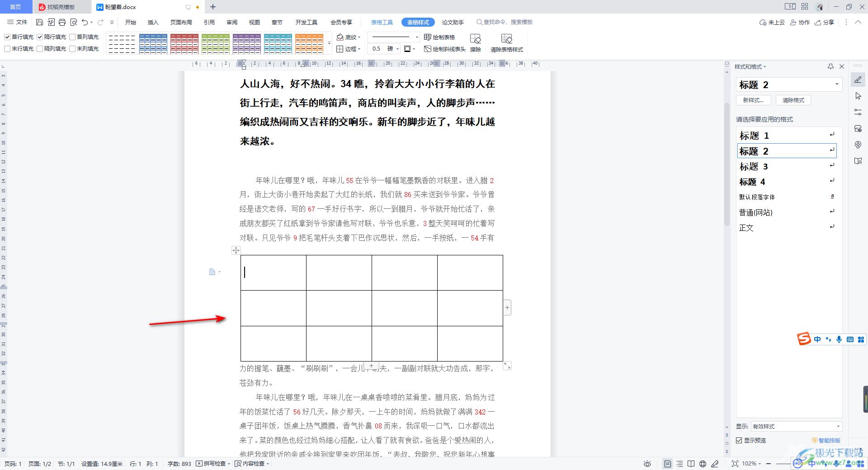Click the selection arrow icon in sidebar
Image resolution: width=868 pixels, height=470 pixels.
point(858,96)
